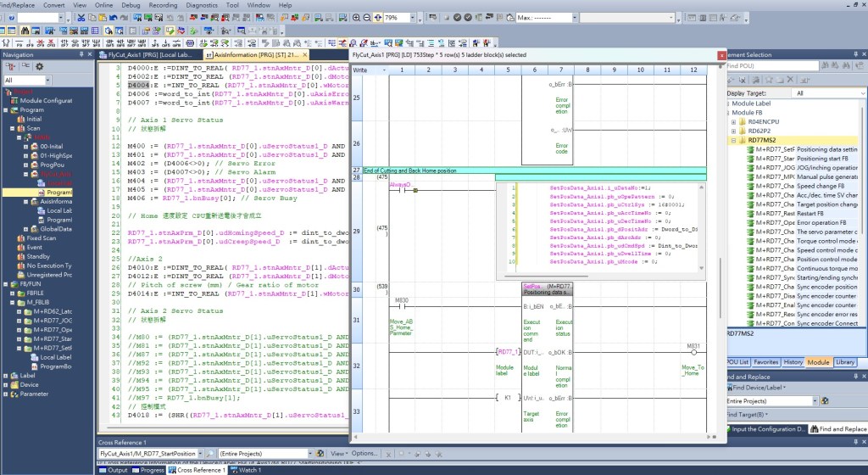Screen dimensions: 868x475
Task: Expand the 00-Inital program node
Action: (x=25, y=147)
